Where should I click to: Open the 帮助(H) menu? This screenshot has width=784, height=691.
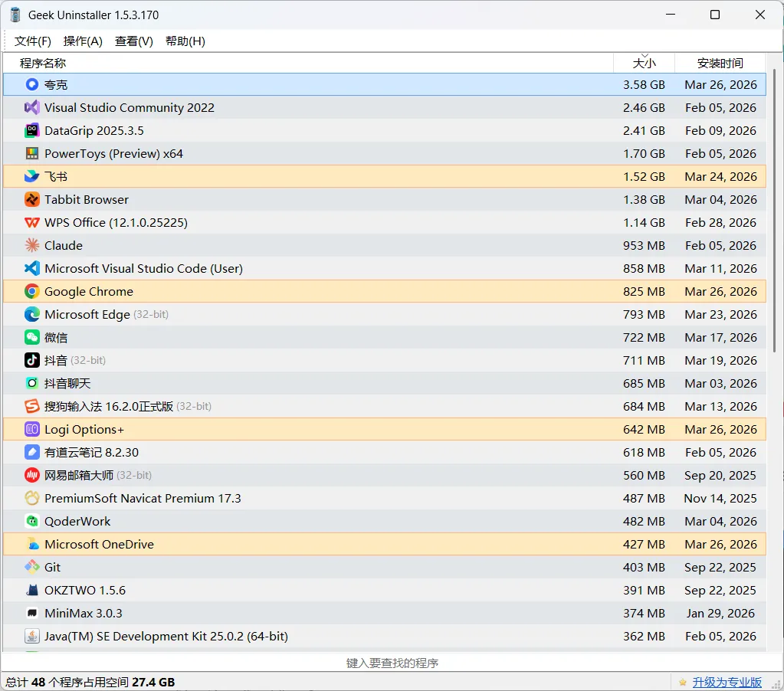185,41
